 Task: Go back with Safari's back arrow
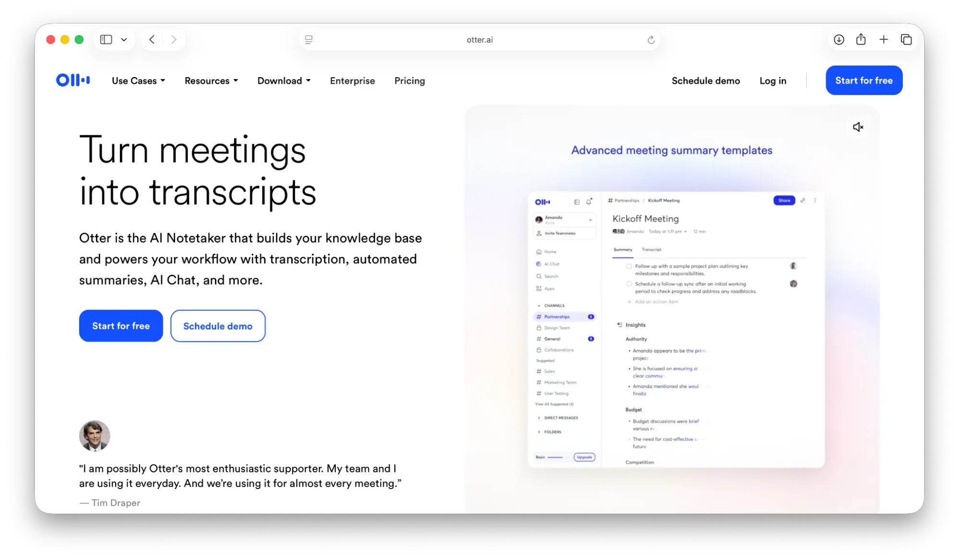pyautogui.click(x=152, y=39)
